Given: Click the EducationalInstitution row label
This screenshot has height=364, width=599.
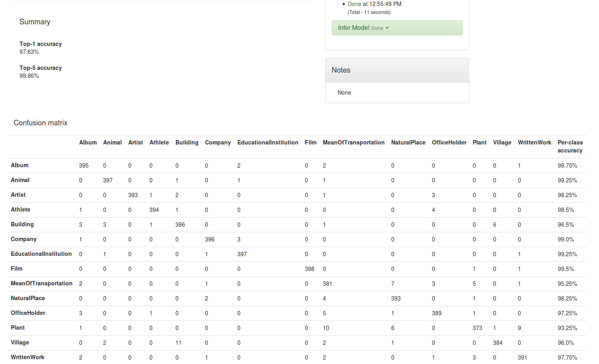Looking at the screenshot, I should (41, 254).
